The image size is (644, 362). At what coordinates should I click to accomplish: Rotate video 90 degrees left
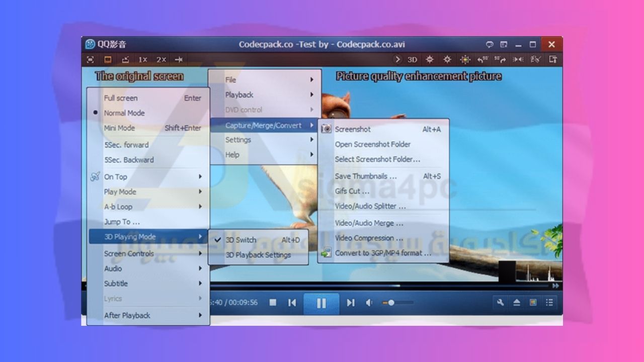[483, 59]
